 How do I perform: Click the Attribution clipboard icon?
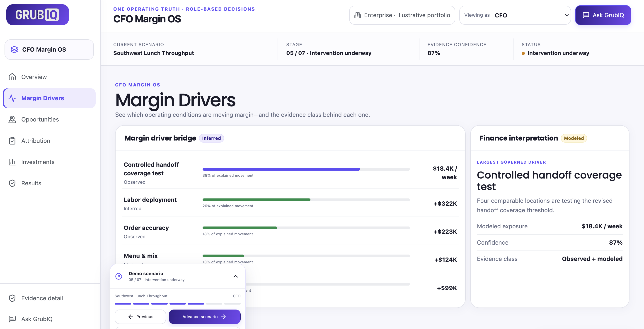(12, 141)
